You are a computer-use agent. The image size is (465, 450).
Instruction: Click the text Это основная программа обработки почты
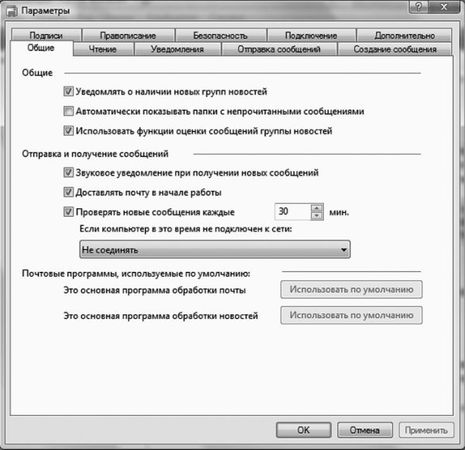coord(155,290)
